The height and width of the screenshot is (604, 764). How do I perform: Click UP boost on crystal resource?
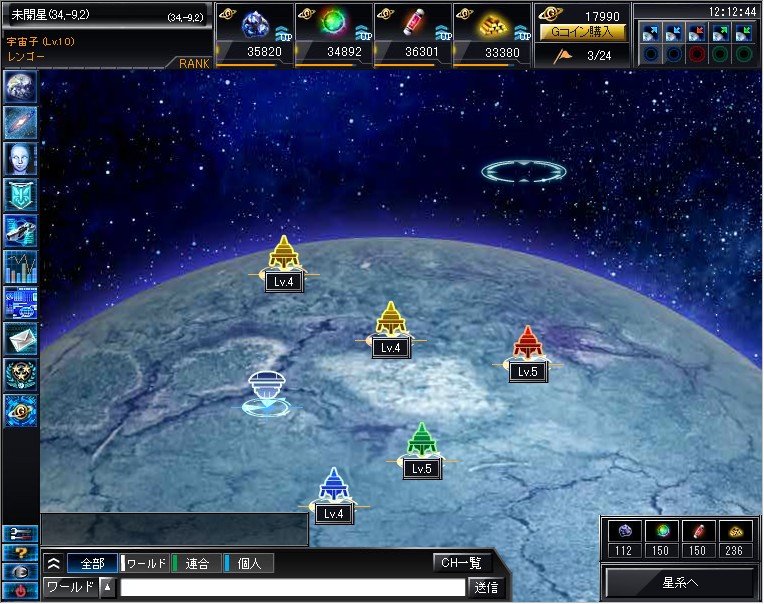pos(284,33)
